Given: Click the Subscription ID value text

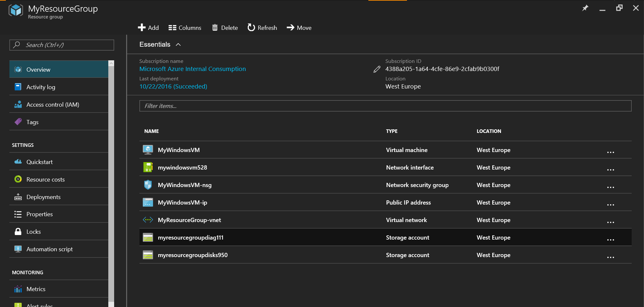Looking at the screenshot, I should click(x=442, y=69).
